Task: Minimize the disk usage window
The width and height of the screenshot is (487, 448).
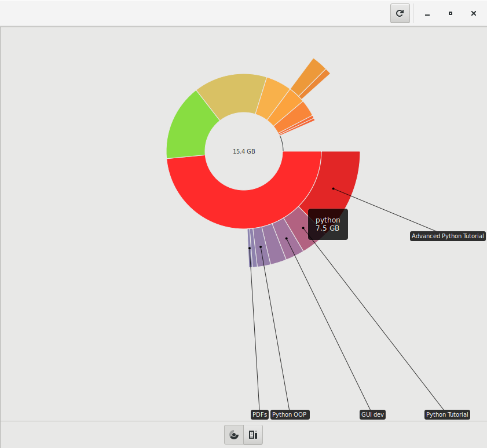Action: (x=427, y=14)
